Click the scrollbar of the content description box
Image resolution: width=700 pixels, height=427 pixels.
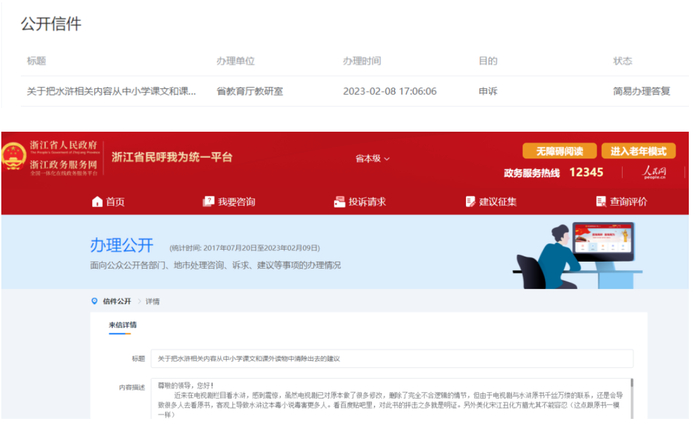coord(632,398)
